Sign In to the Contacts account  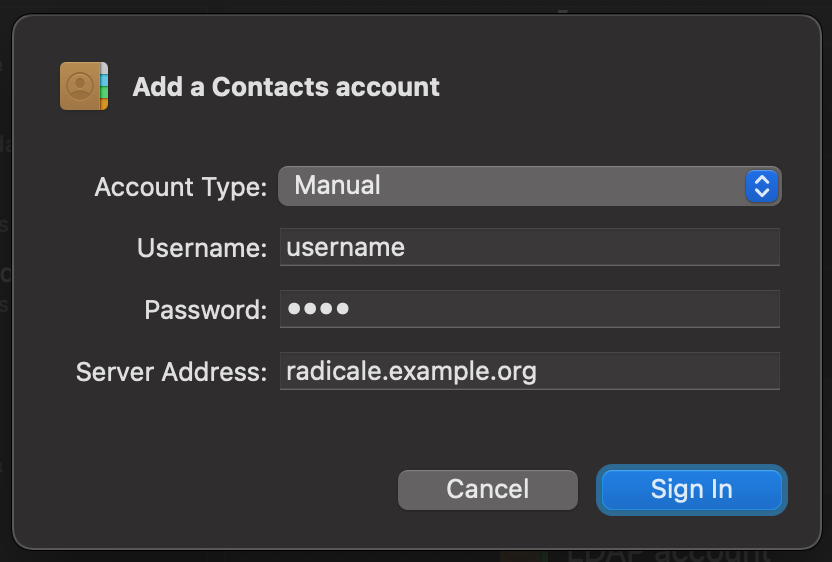pyautogui.click(x=691, y=490)
